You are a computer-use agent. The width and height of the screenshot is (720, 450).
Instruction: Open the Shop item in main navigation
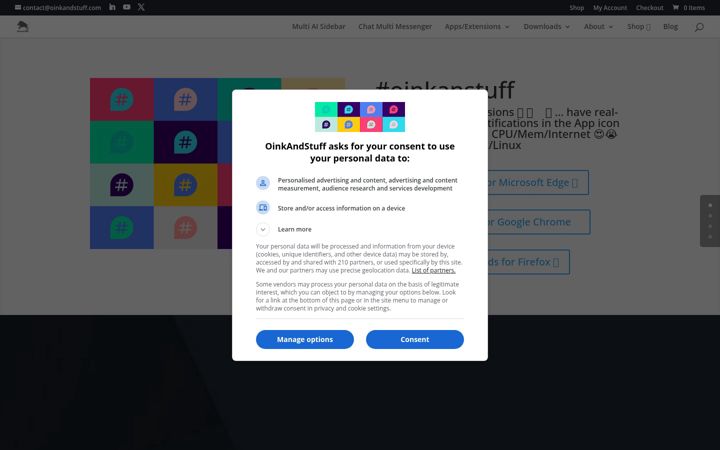pos(639,27)
